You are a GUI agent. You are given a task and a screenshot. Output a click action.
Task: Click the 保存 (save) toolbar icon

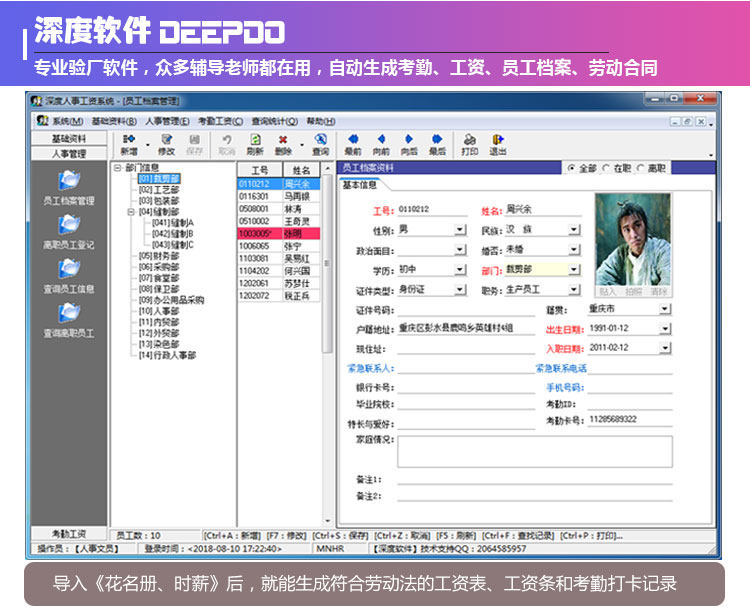[x=194, y=144]
